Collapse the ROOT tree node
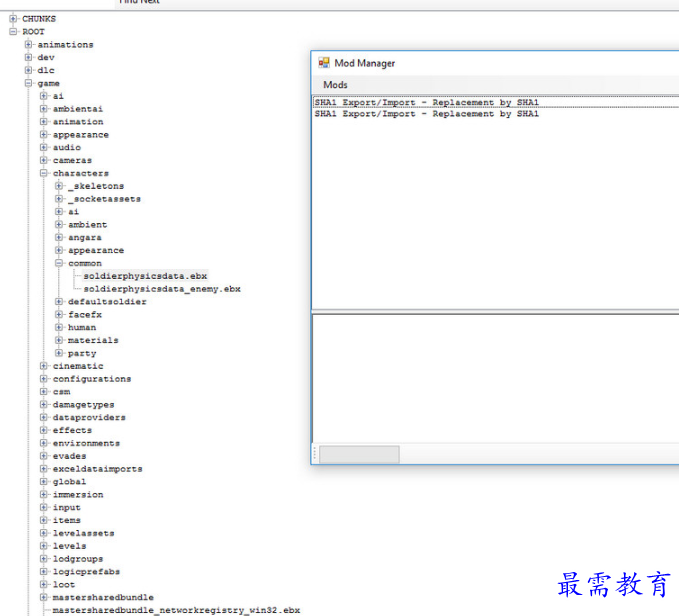This screenshot has width=679, height=616. [13, 32]
